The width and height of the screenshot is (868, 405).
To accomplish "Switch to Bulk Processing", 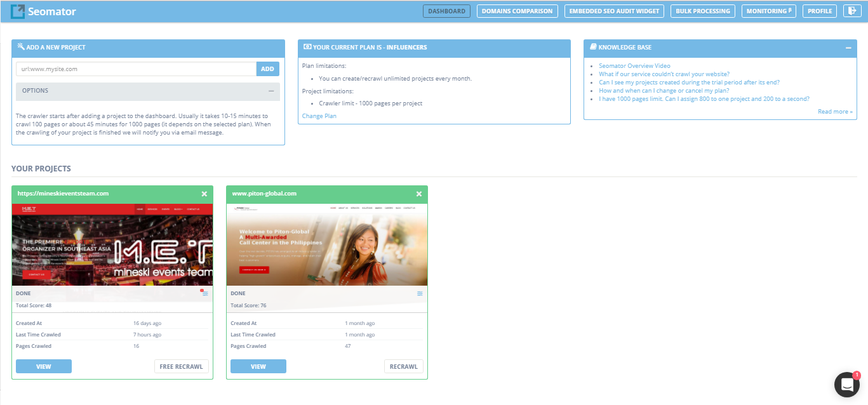I will tap(703, 11).
